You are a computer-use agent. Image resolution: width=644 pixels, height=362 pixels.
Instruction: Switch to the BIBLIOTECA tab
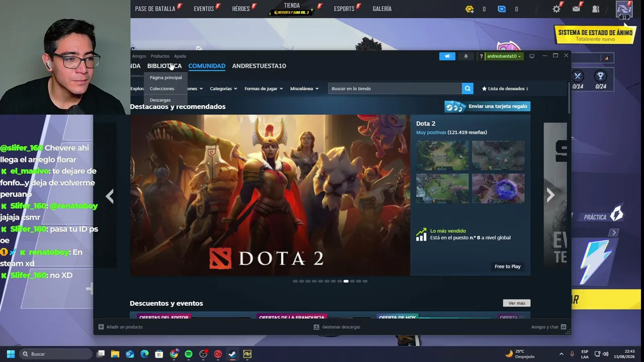tap(165, 66)
